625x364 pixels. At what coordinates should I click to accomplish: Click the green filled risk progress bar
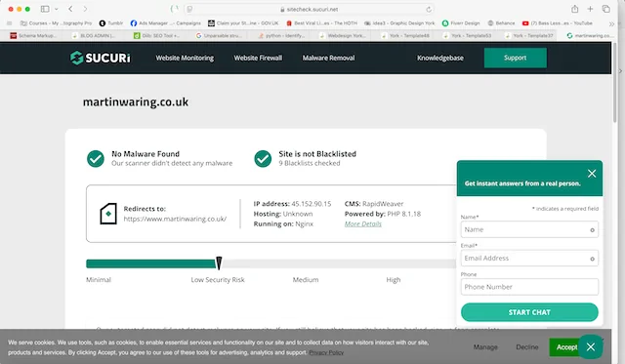(x=150, y=263)
